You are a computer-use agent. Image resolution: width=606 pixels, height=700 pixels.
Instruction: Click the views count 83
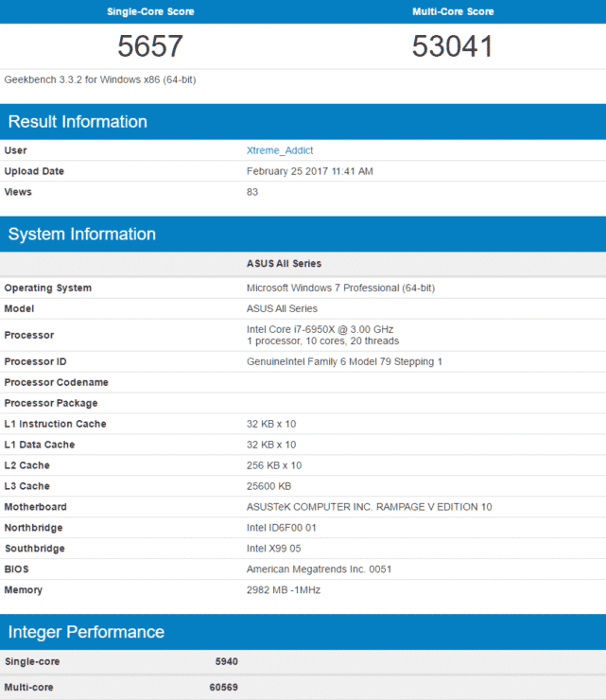click(252, 192)
